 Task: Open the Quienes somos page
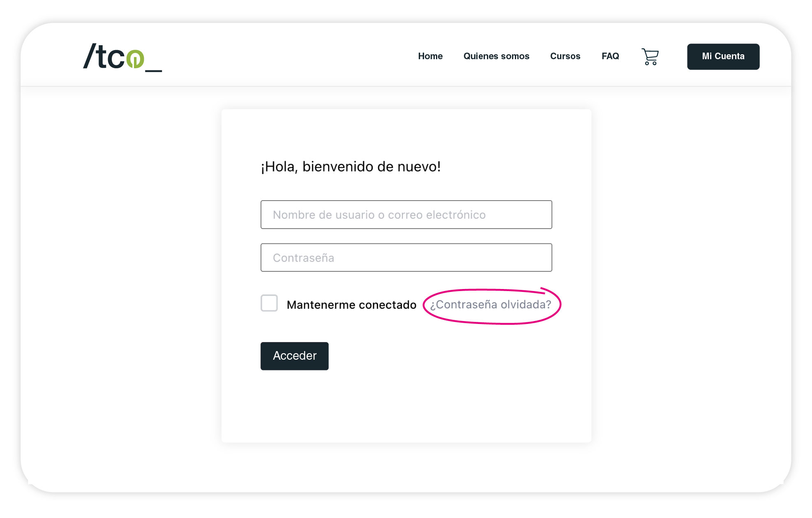pos(496,56)
